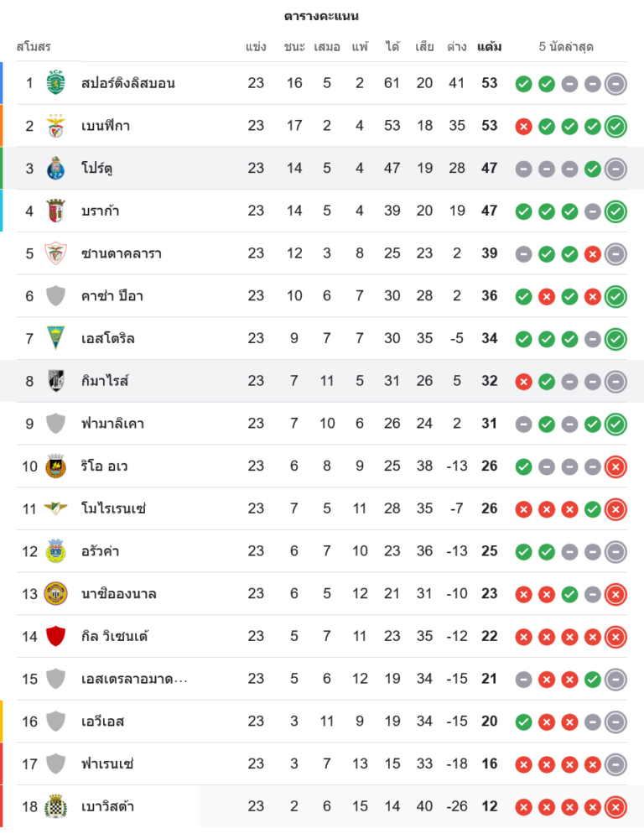This screenshot has height=839, width=644.
Task: Click the Porto club crest icon
Action: point(55,169)
